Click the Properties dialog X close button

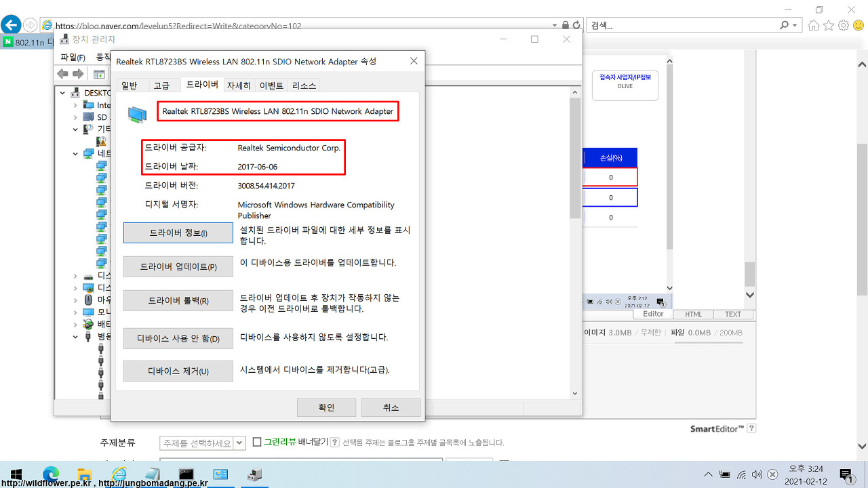[414, 61]
